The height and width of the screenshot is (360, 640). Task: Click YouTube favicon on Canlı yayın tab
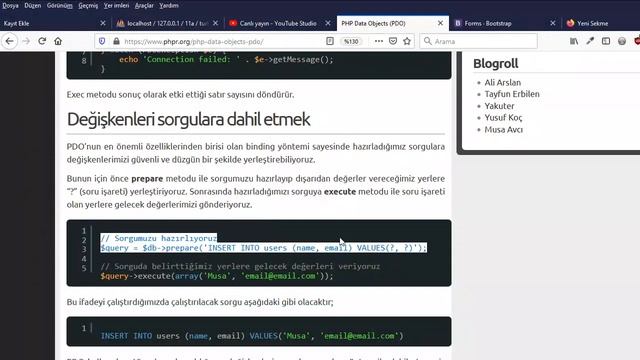pyautogui.click(x=233, y=23)
